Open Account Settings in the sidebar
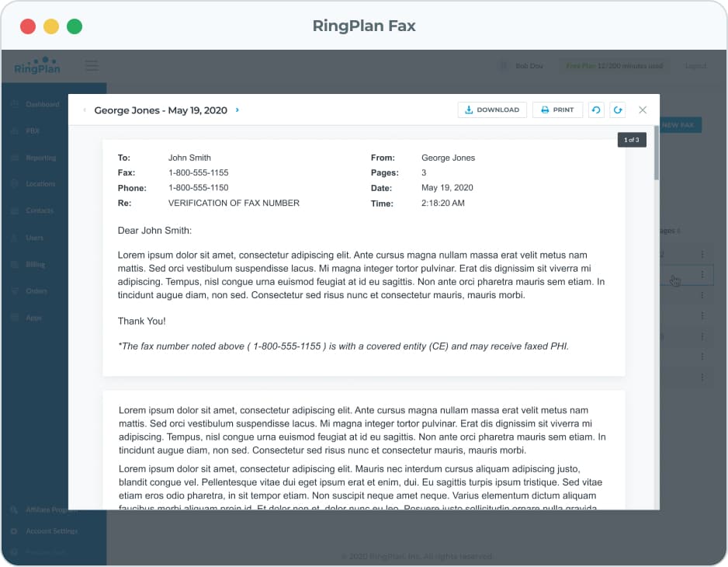This screenshot has width=728, height=567. pyautogui.click(x=51, y=530)
